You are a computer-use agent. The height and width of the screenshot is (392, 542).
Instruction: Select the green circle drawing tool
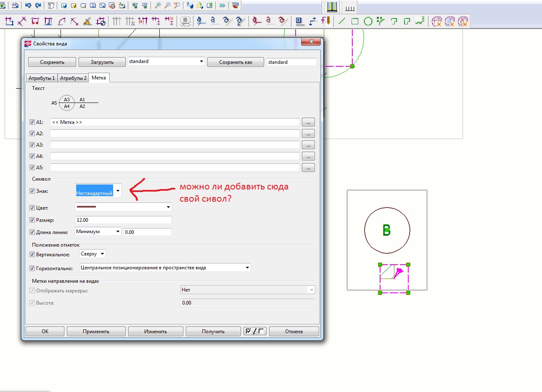point(368,21)
